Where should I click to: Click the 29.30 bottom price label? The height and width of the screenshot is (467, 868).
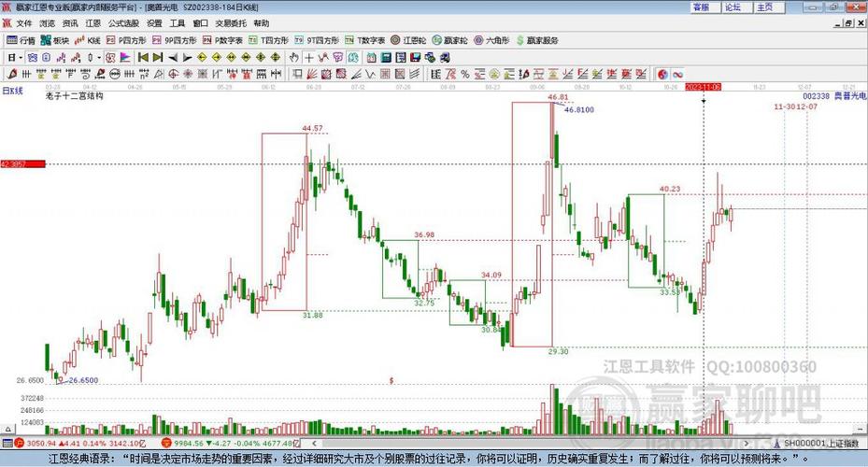click(558, 351)
